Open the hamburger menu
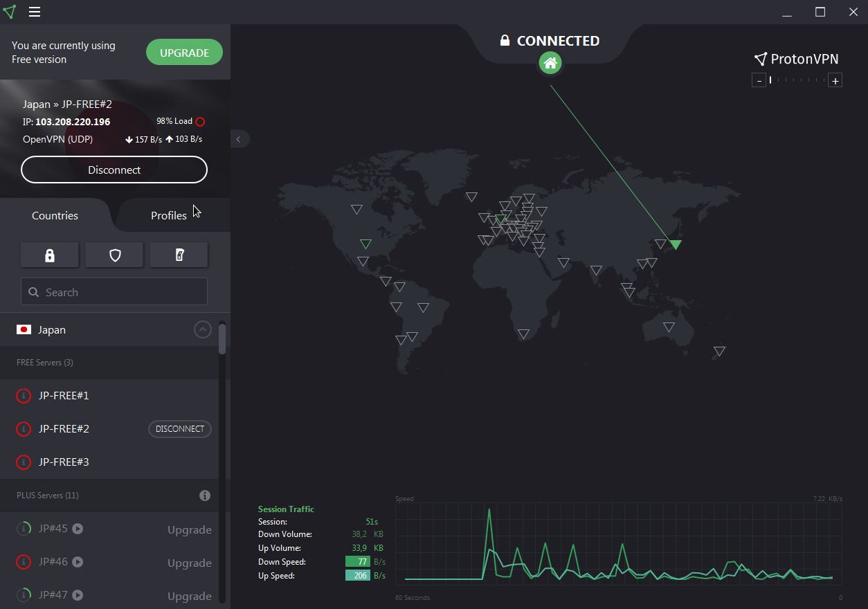 35,12
